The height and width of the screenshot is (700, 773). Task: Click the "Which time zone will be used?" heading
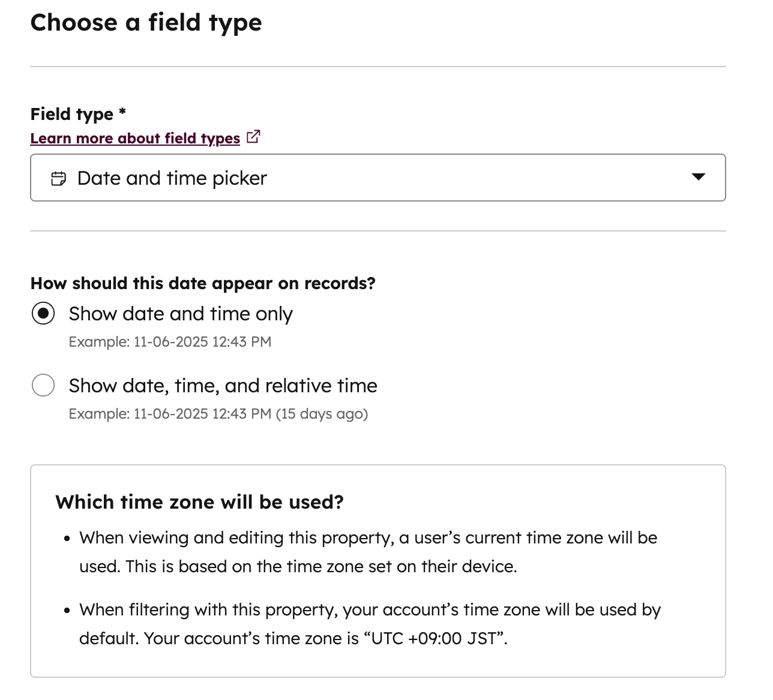(x=200, y=502)
